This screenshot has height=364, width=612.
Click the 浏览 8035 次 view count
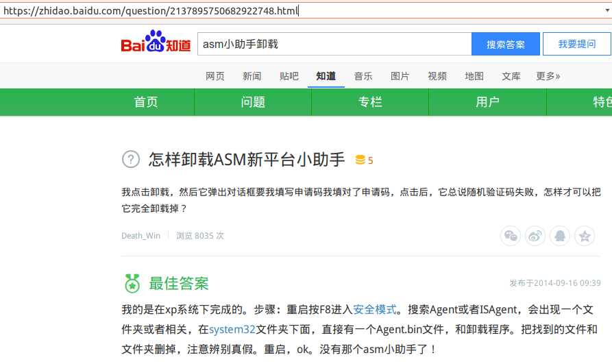click(x=200, y=236)
